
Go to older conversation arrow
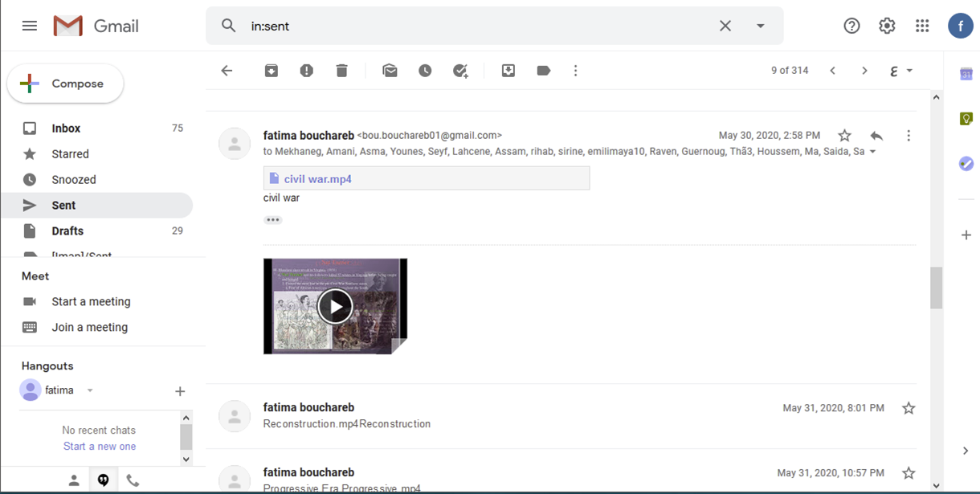click(x=864, y=71)
